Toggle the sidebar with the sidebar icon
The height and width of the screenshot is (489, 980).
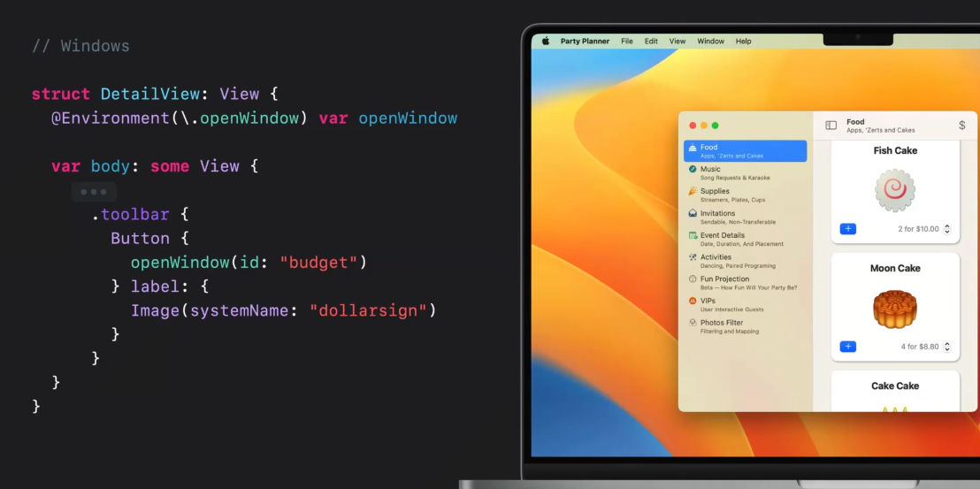(831, 126)
